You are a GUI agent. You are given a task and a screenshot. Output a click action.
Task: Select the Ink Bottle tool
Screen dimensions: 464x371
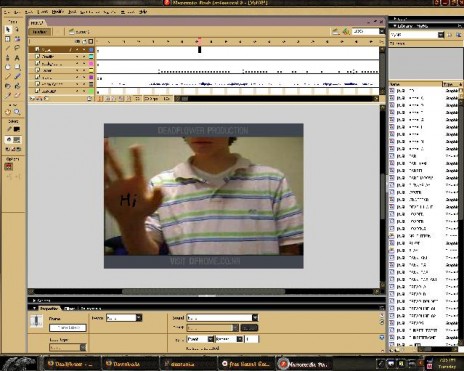(x=8, y=86)
